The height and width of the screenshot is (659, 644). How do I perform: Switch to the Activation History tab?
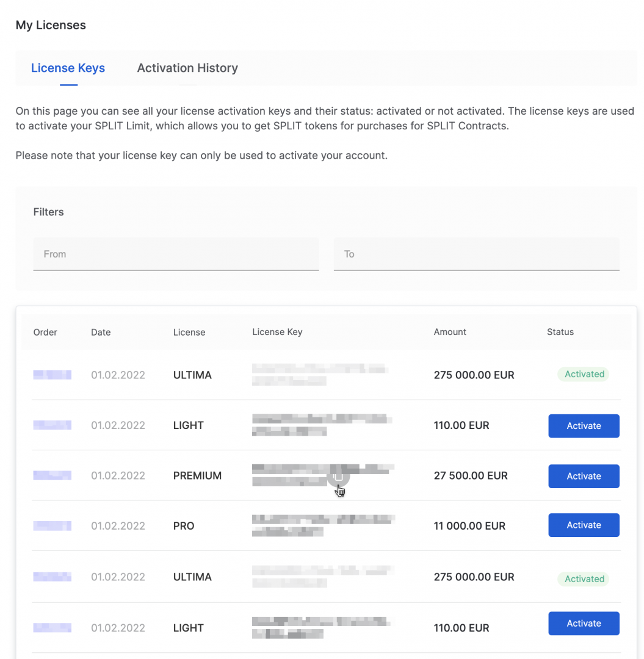coord(187,68)
